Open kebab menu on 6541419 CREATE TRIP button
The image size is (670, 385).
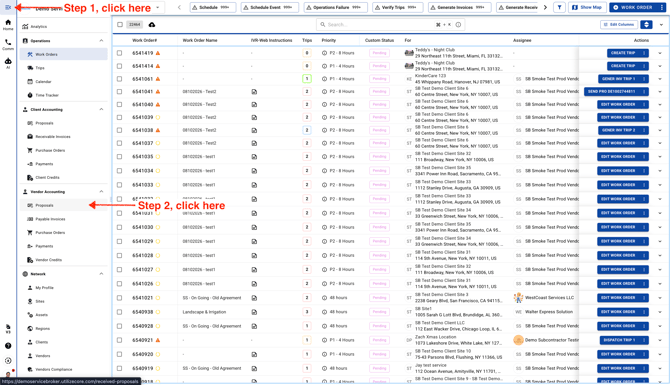click(x=644, y=53)
